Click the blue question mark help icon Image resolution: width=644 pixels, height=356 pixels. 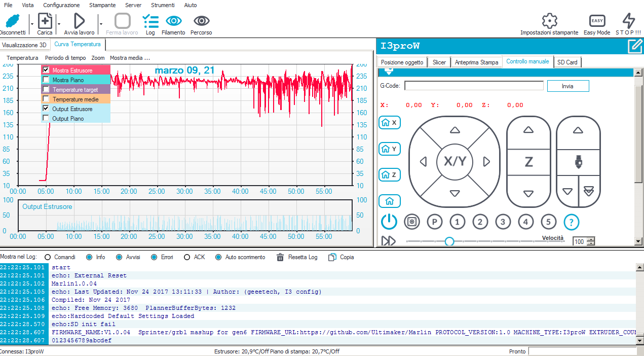[x=571, y=222]
